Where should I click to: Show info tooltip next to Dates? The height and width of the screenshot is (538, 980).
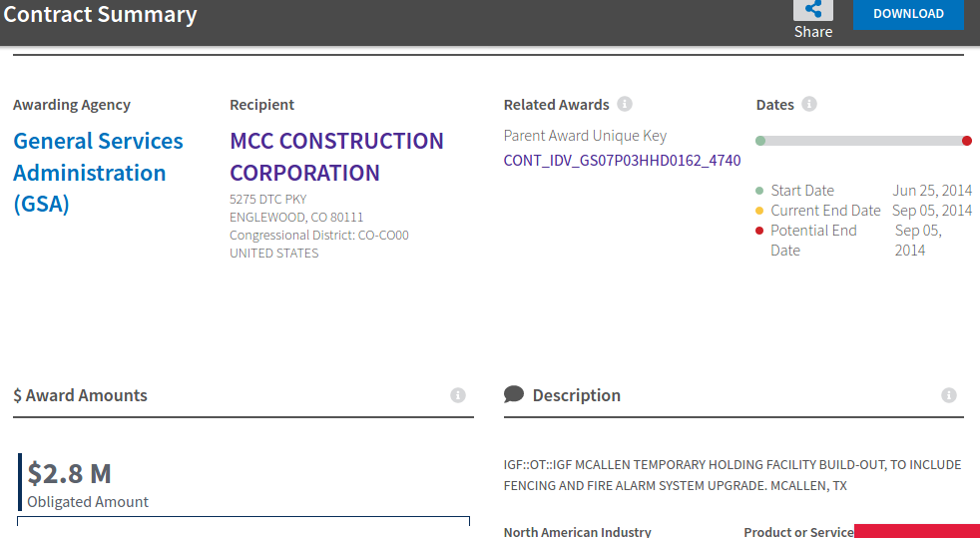click(808, 104)
